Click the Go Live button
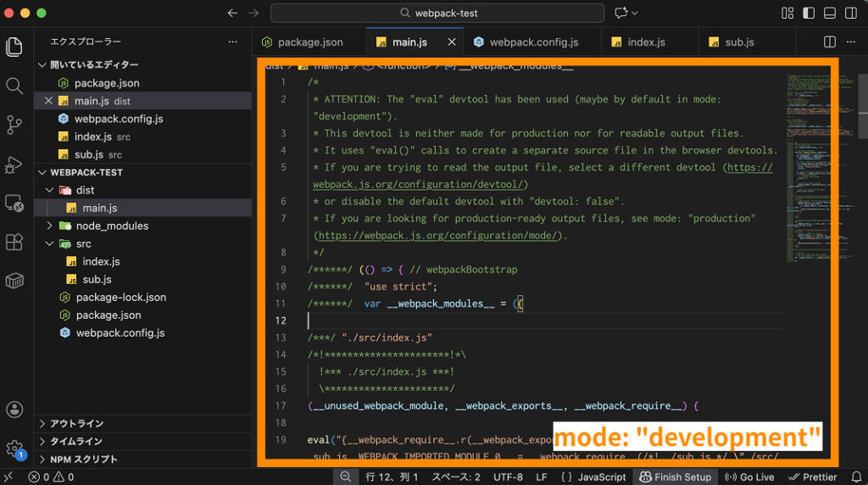 [749, 477]
